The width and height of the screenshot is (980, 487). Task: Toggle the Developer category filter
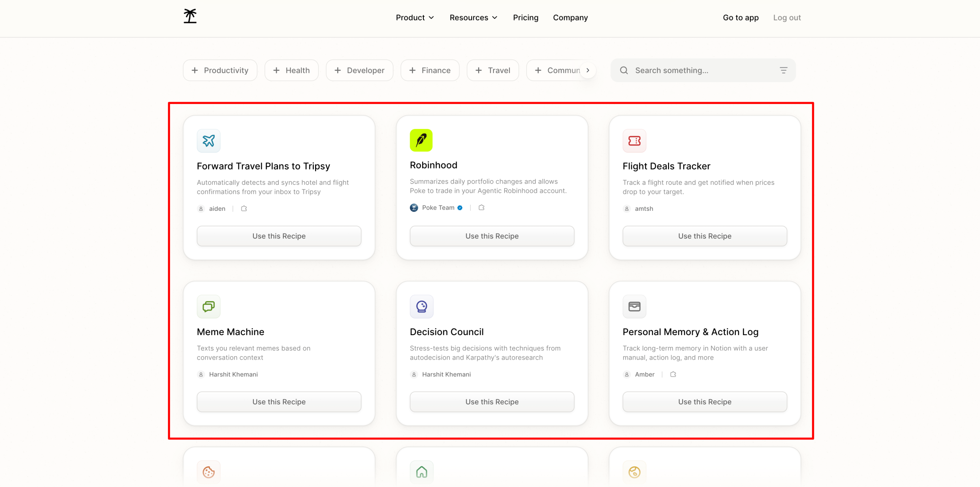tap(359, 70)
